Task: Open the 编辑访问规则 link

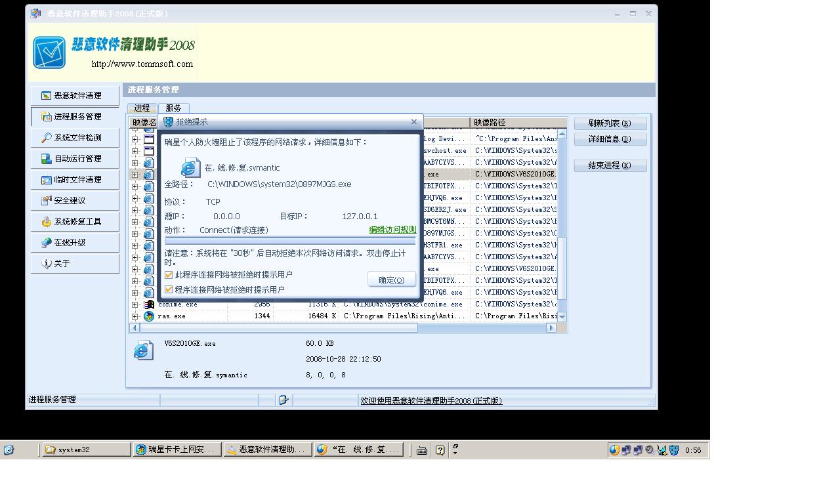Action: [392, 230]
